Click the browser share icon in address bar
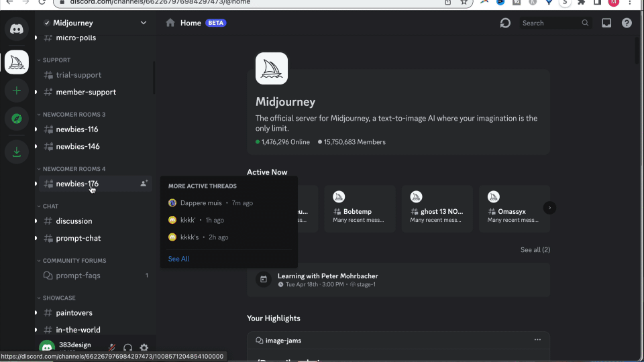Screen dimensions: 644x362 click(x=447, y=3)
